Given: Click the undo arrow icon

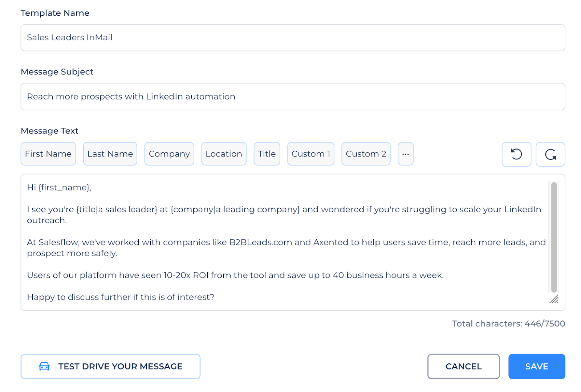Looking at the screenshot, I should point(516,154).
